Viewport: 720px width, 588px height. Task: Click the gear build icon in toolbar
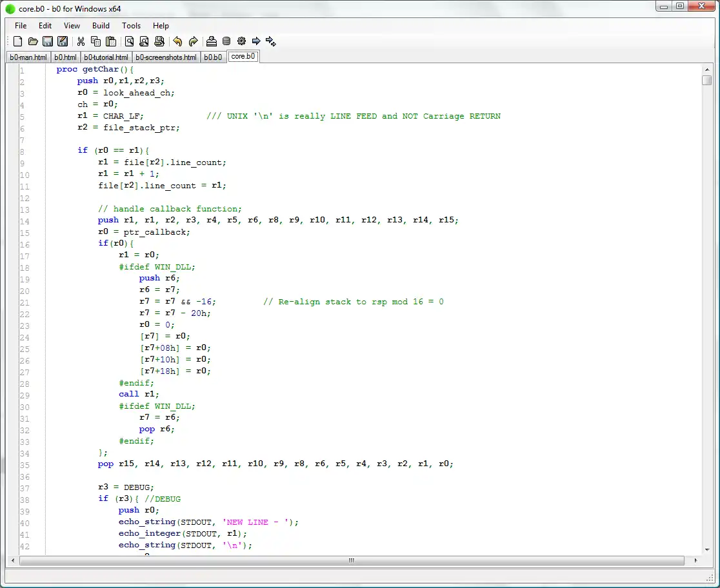pyautogui.click(x=241, y=41)
